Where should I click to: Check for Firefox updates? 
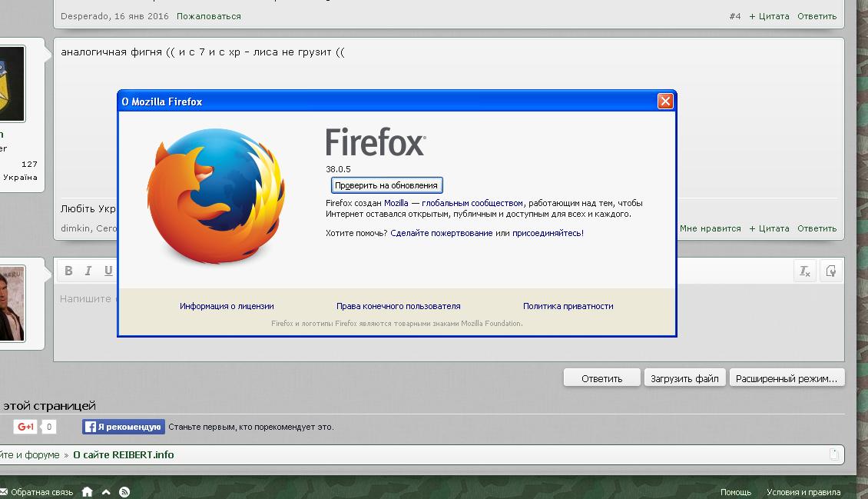386,185
